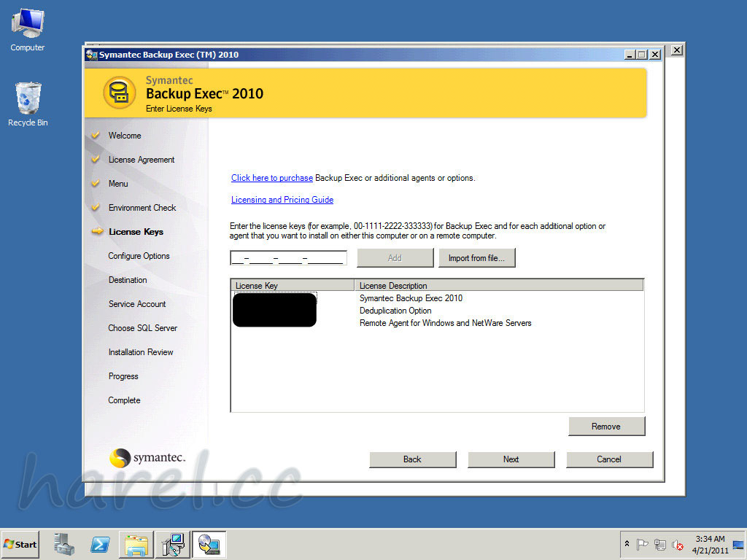Click the Complete step in sidebar
The image size is (747, 560).
click(124, 400)
